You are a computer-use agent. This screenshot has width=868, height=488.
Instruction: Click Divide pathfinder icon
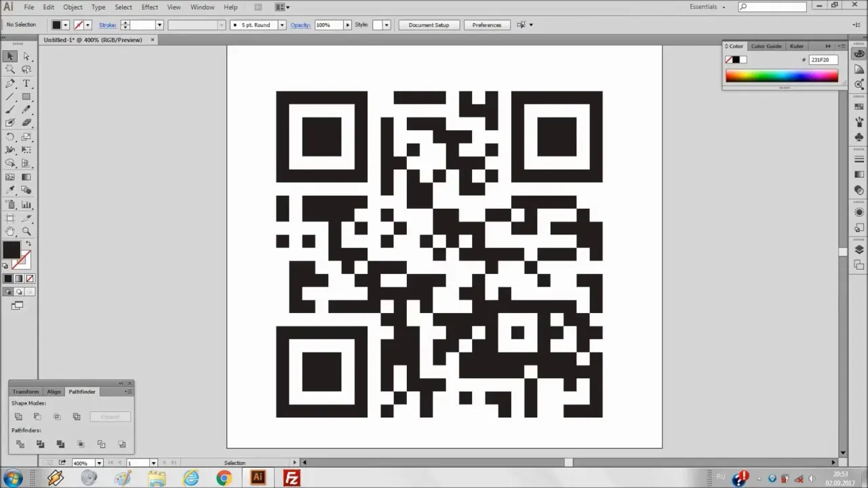(20, 444)
